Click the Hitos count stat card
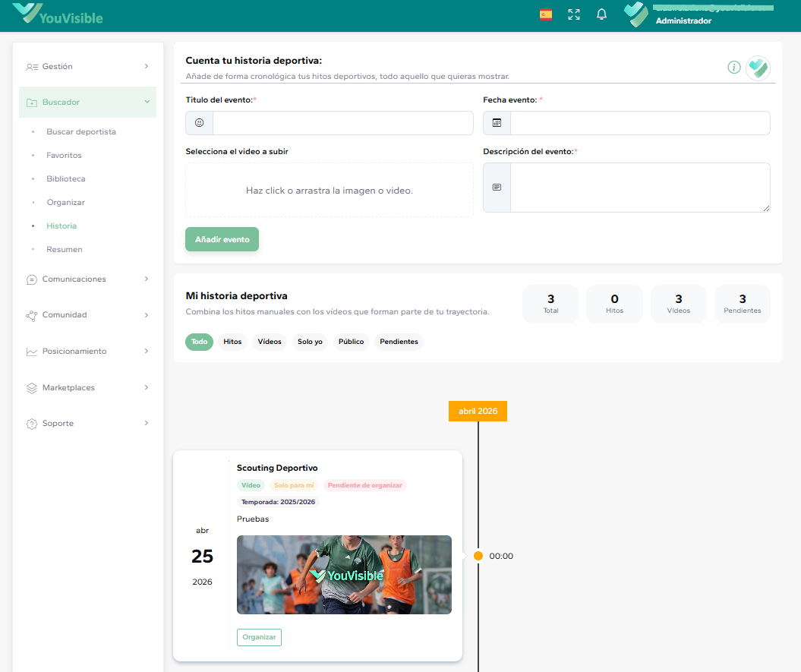The width and height of the screenshot is (801, 672). pyautogui.click(x=614, y=304)
